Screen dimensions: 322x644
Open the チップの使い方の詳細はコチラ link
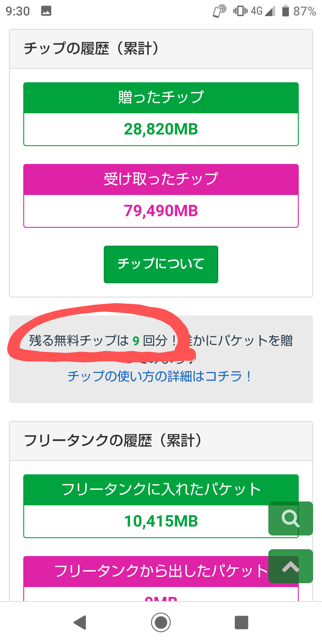pyautogui.click(x=160, y=376)
